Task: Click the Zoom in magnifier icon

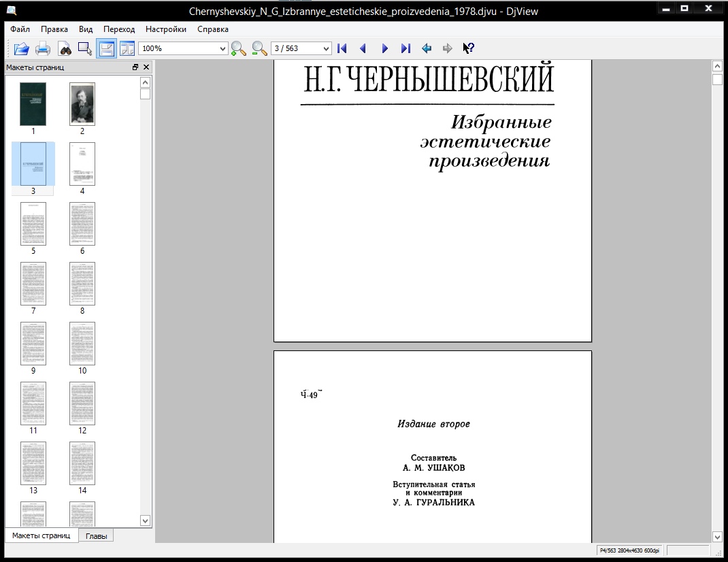Action: (x=238, y=48)
